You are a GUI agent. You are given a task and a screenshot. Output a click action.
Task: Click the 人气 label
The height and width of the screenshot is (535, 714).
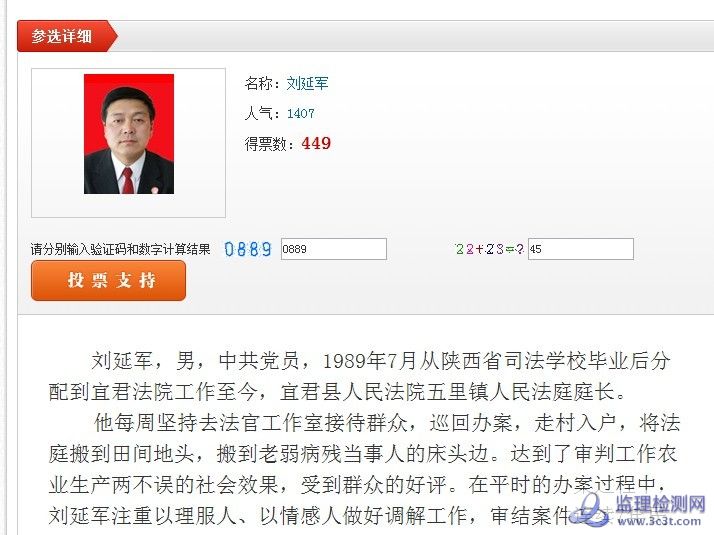coord(258,113)
